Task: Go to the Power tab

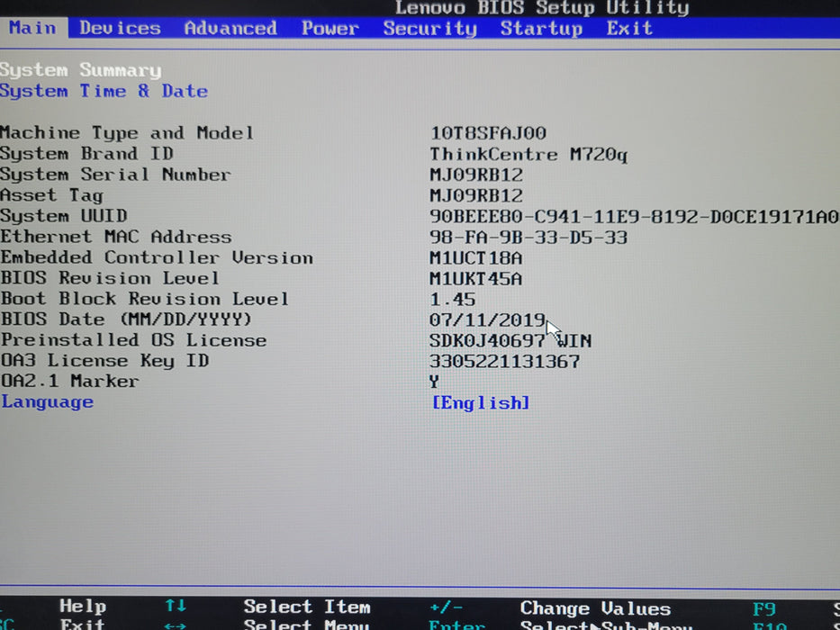Action: [x=330, y=29]
